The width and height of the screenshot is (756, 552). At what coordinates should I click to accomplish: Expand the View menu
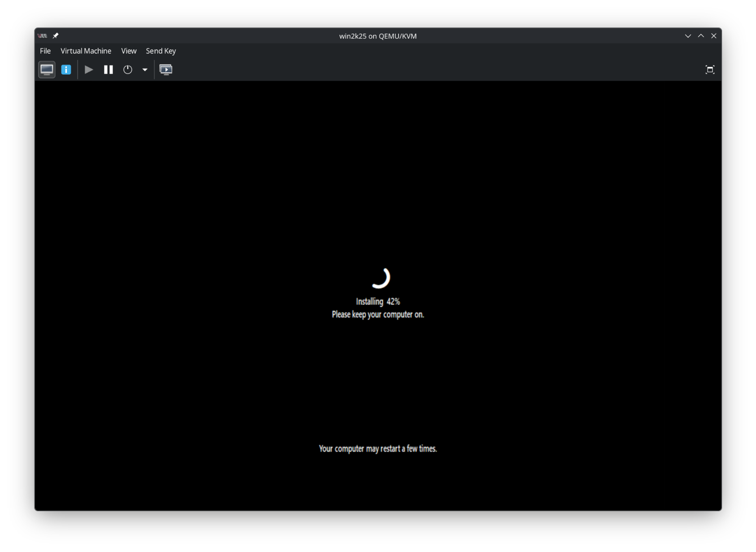[x=129, y=51]
